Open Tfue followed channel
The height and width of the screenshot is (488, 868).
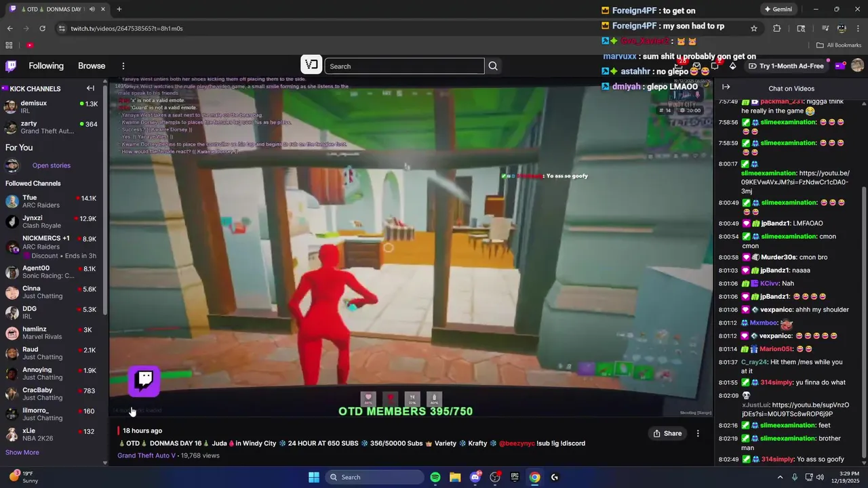[52, 201]
